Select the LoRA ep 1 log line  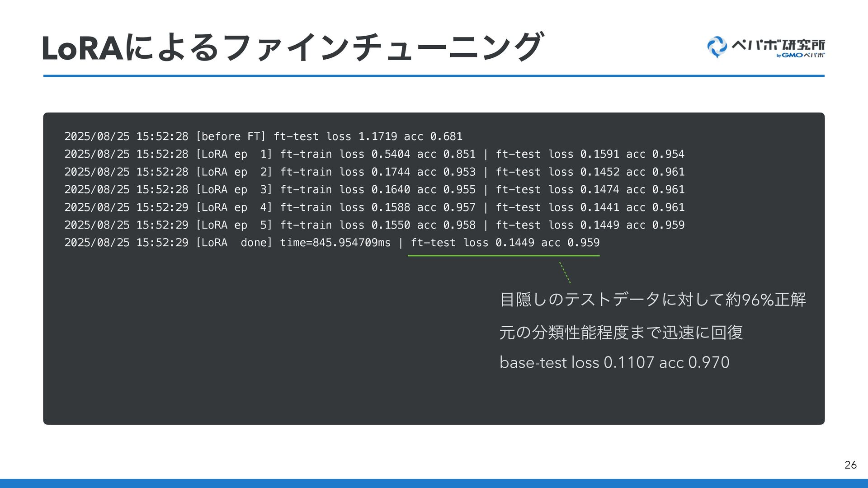tap(374, 154)
